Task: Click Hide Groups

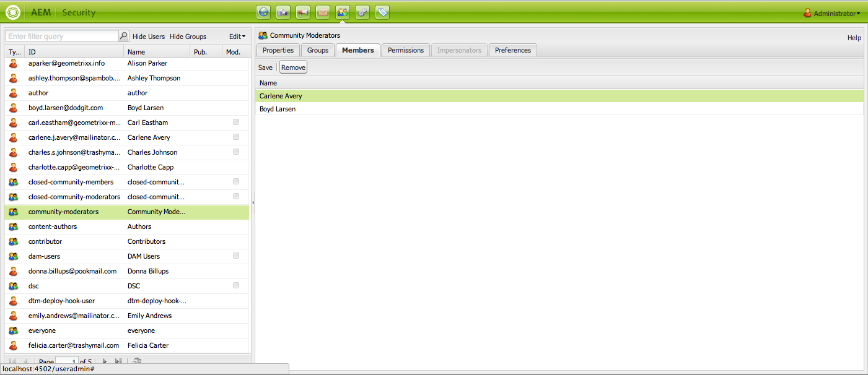Action: click(x=188, y=37)
